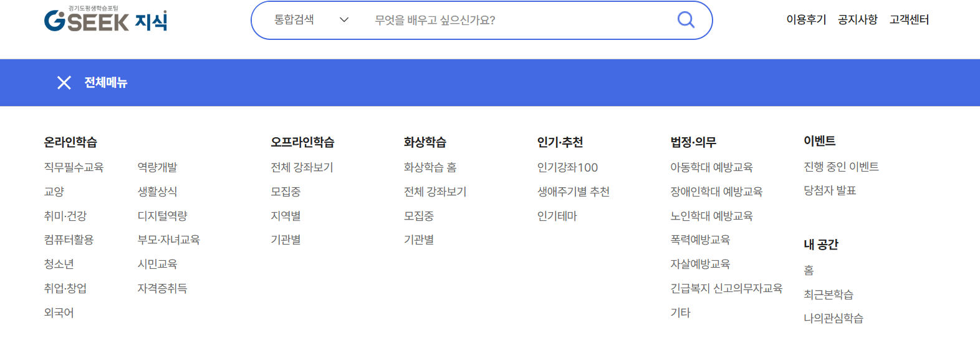Select the 인기·추천 heading
The height and width of the screenshot is (360, 980).
pos(560,142)
